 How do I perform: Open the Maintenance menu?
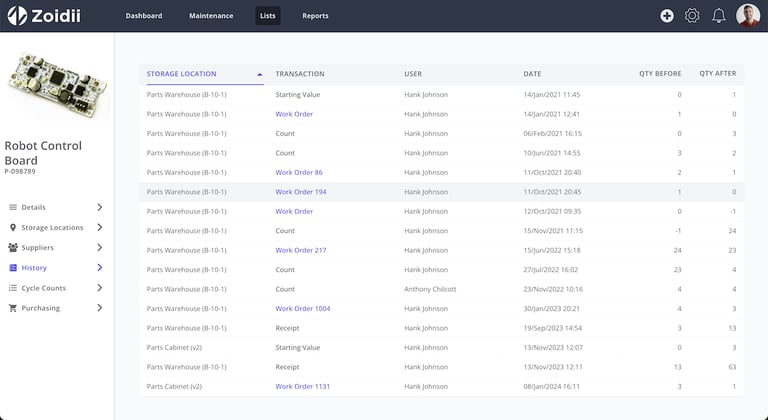(211, 16)
